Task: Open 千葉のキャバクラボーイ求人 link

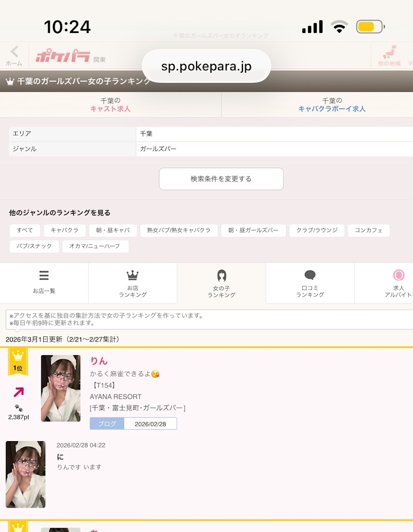Action: tap(331, 105)
